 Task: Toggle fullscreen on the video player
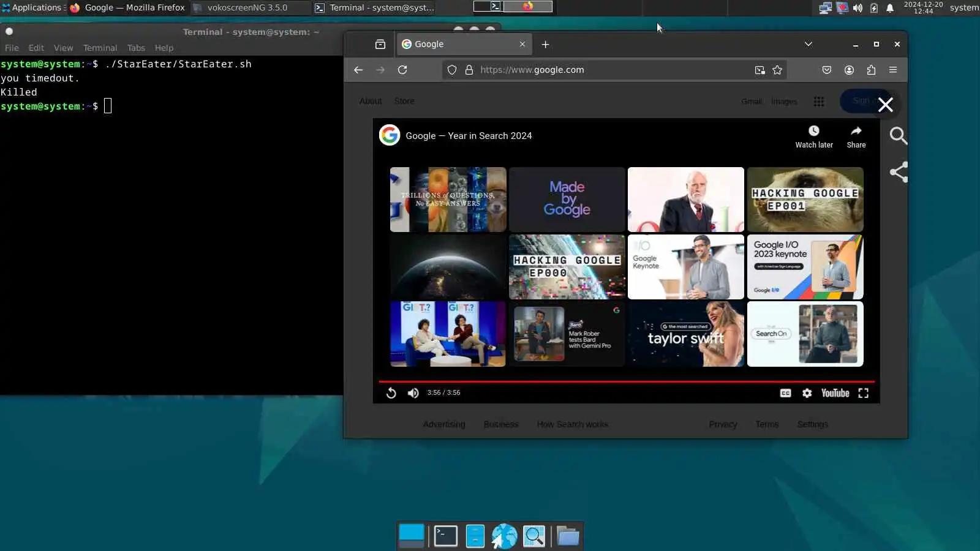point(864,393)
